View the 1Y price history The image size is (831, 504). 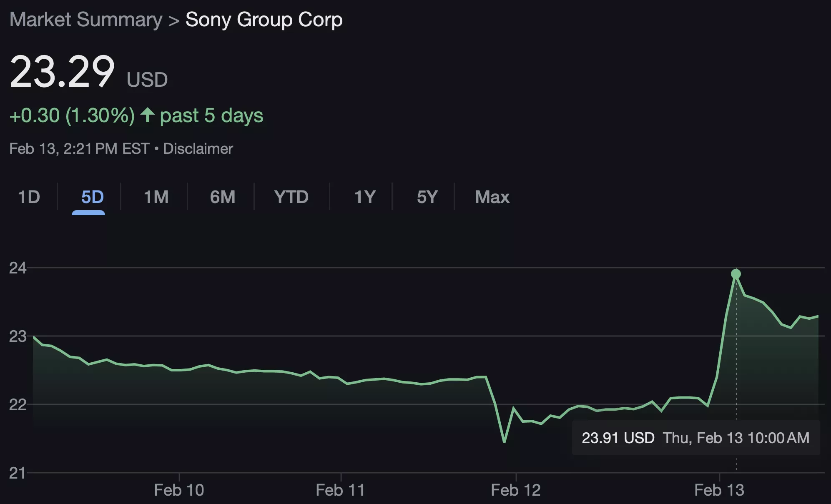[365, 197]
